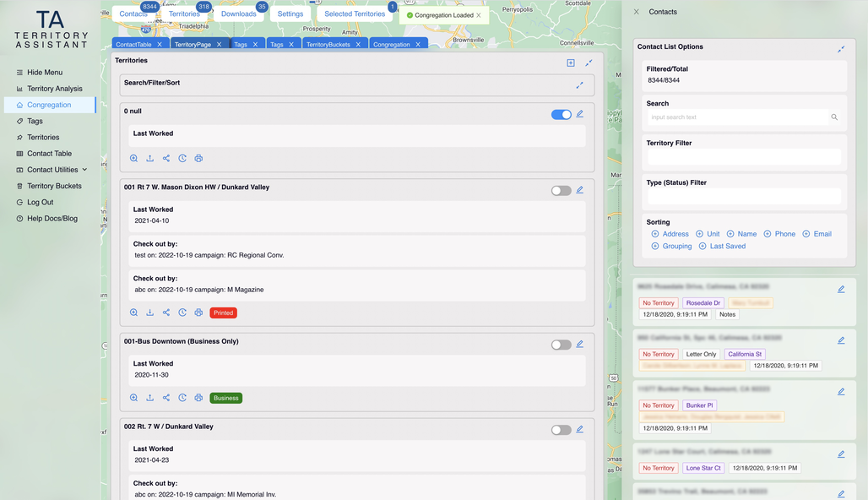Turn off the 0 null territory toggle
868x500 pixels.
tap(561, 115)
